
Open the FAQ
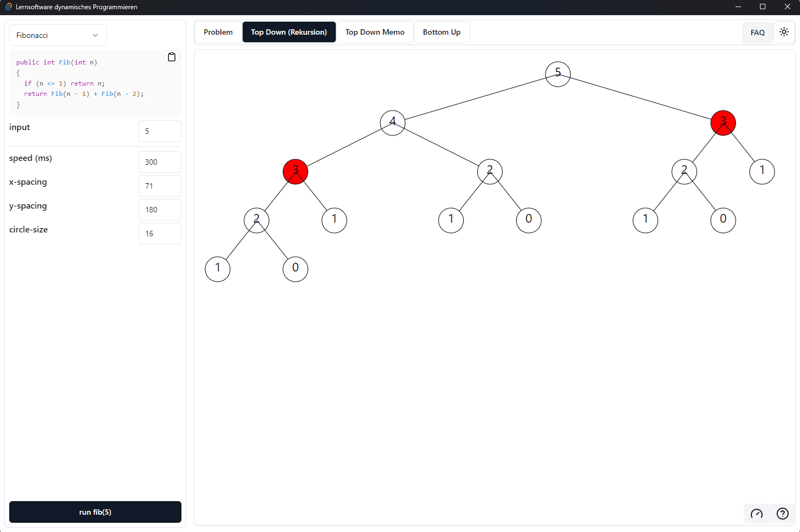pyautogui.click(x=757, y=32)
